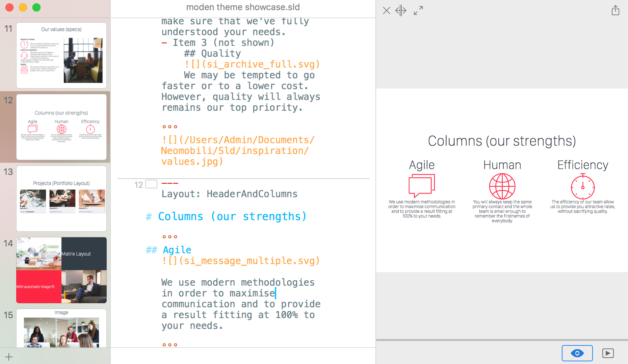Screen dimensions: 628x364
Task: Add a new slide with the plus icon
Action: pyautogui.click(x=9, y=357)
